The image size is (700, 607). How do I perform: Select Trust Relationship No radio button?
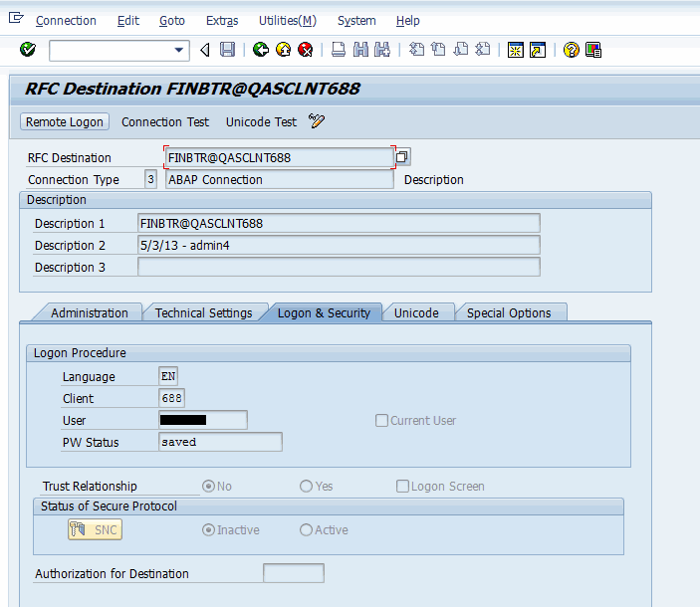[208, 486]
